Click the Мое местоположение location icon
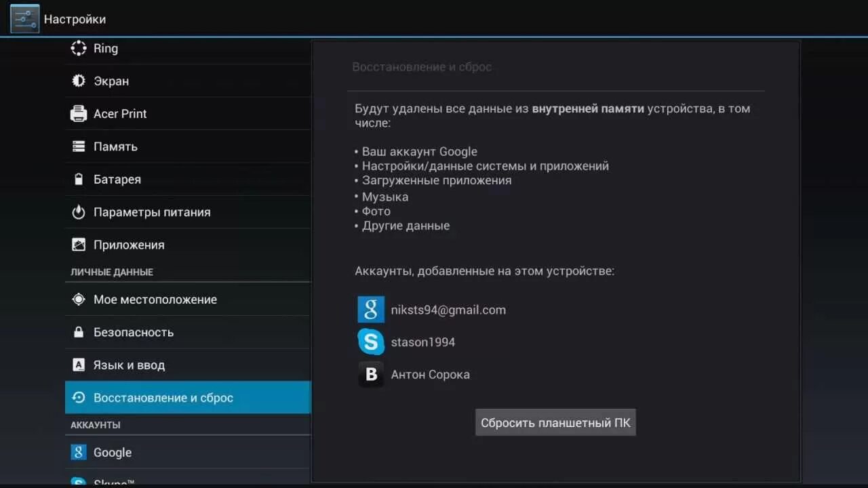 coord(79,299)
